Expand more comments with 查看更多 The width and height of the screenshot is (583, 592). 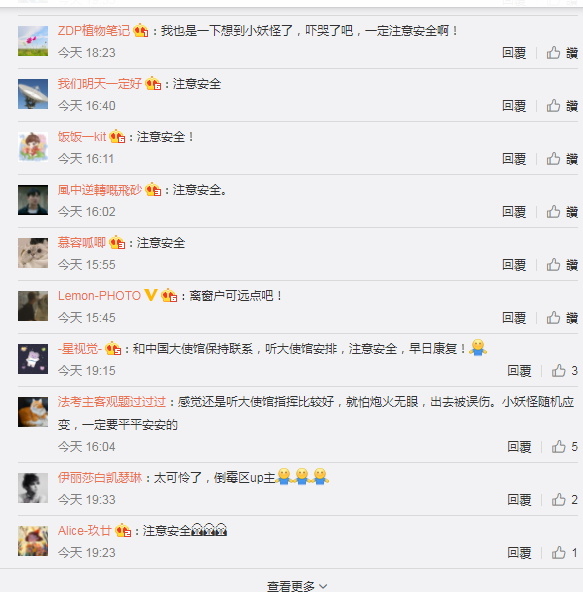click(x=296, y=586)
